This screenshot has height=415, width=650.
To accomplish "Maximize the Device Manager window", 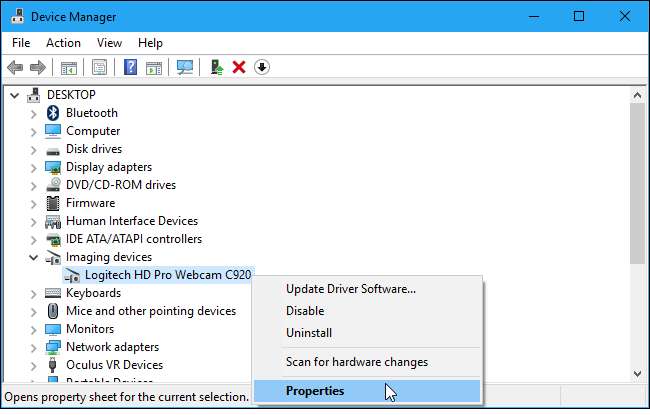I will (579, 16).
